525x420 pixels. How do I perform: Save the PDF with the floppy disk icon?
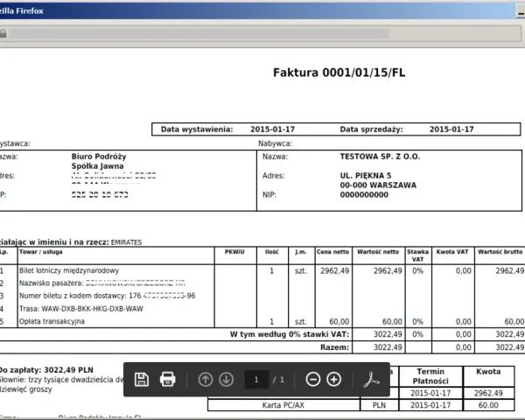pos(141,380)
